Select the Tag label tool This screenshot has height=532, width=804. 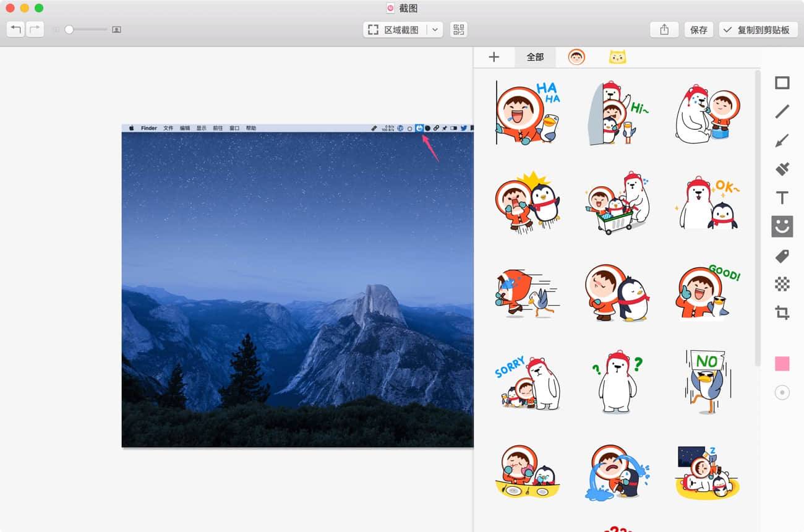[x=782, y=256]
